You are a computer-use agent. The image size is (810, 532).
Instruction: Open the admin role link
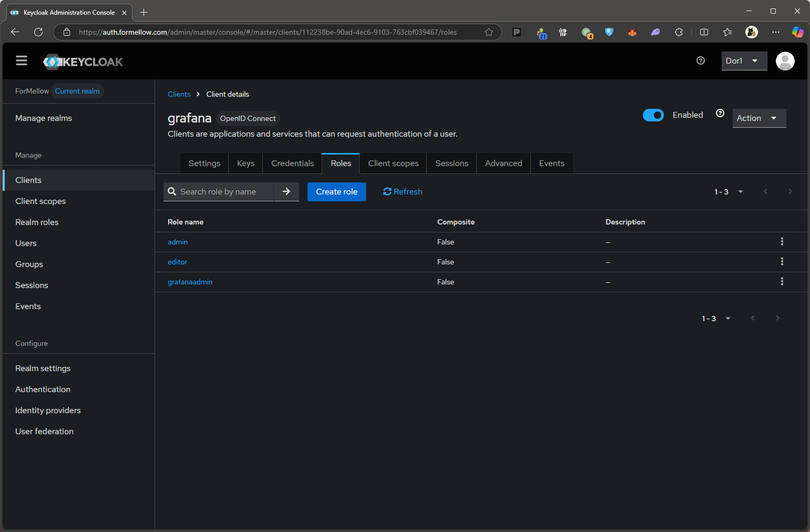click(x=178, y=242)
